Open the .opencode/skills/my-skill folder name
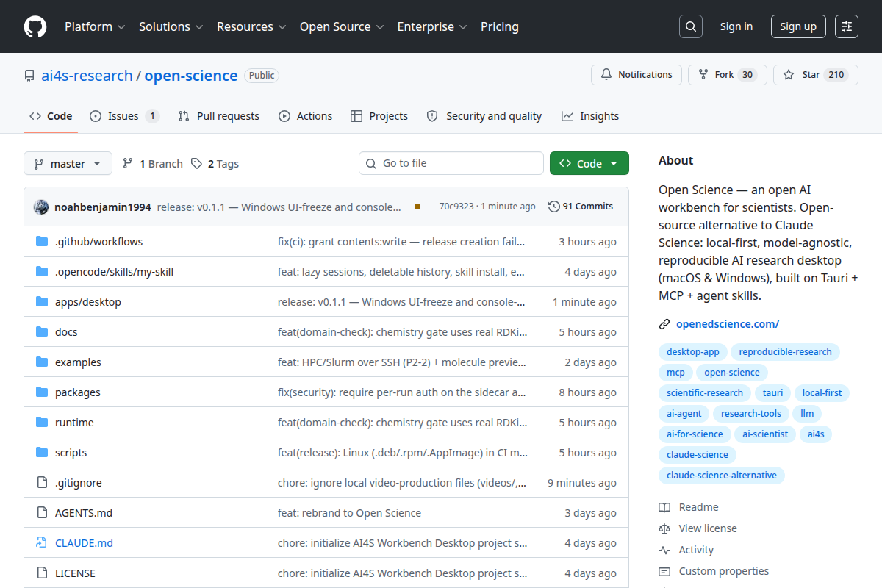This screenshot has width=882, height=588. pos(114,272)
